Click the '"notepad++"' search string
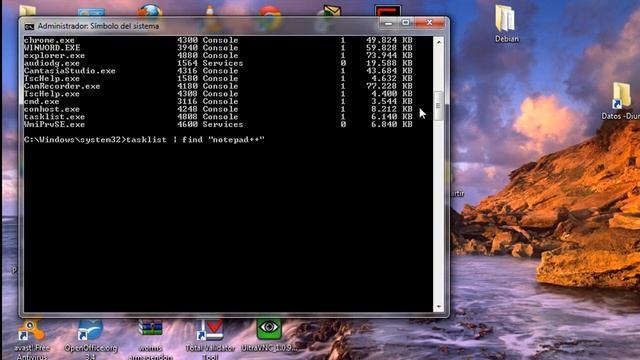 [236, 140]
